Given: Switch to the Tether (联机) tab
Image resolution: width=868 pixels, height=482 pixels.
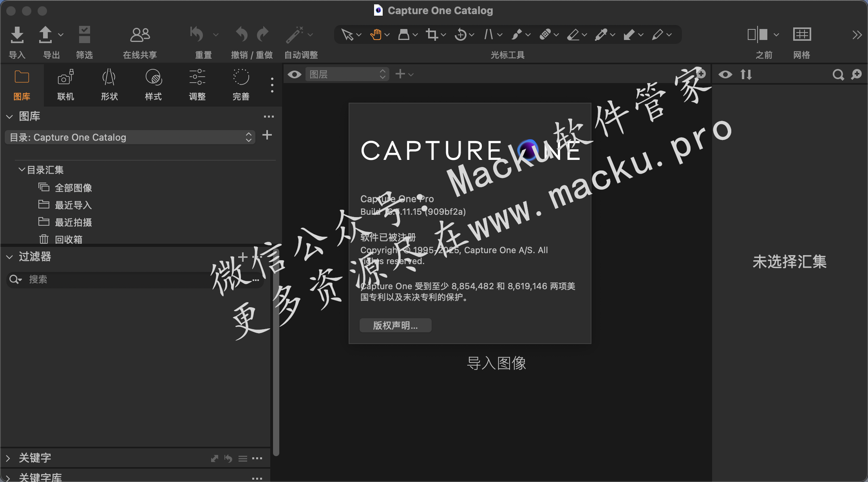Looking at the screenshot, I should pos(65,85).
